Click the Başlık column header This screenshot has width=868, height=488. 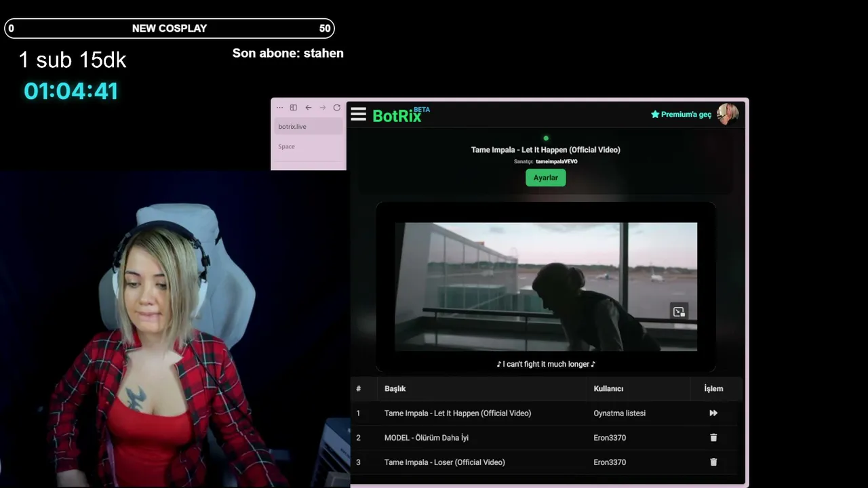[395, 388]
